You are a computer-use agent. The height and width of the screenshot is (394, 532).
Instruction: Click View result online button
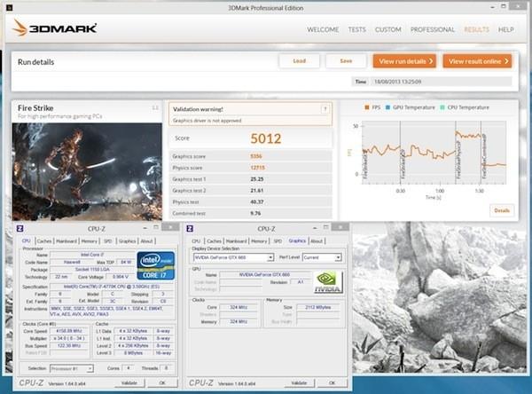point(477,61)
